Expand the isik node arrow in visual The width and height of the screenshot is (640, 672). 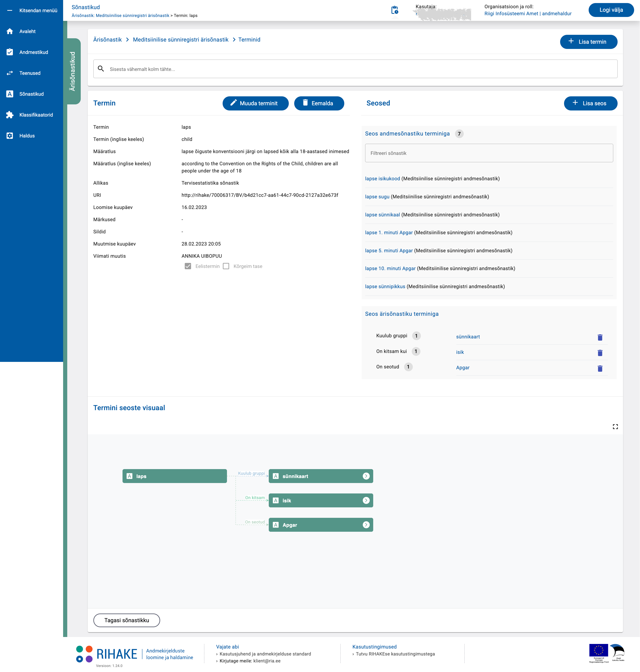pyautogui.click(x=366, y=500)
